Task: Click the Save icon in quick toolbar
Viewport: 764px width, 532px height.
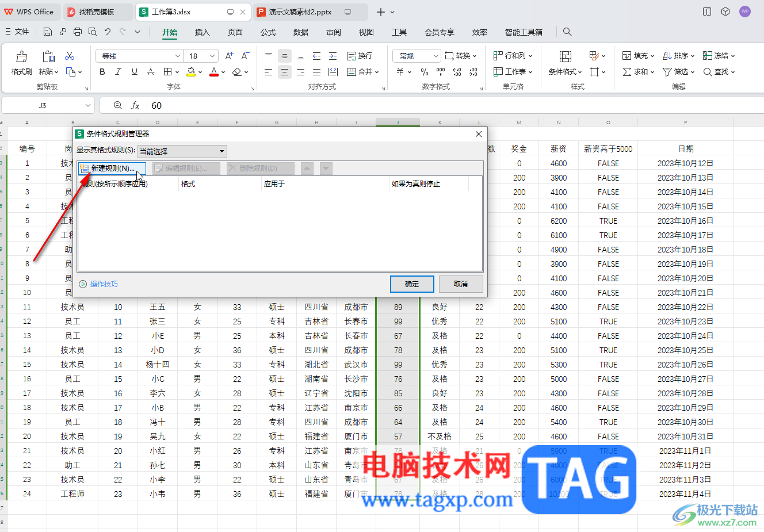Action: [x=48, y=32]
